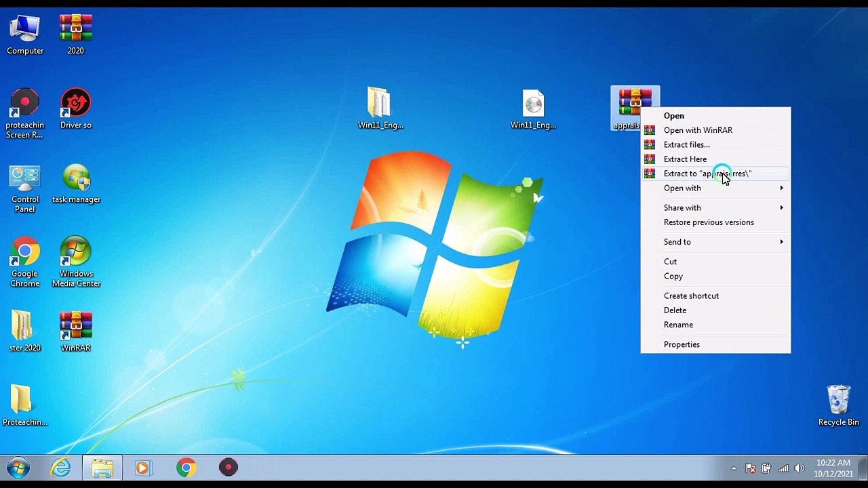Open the screen recorder taskbar icon

(229, 468)
